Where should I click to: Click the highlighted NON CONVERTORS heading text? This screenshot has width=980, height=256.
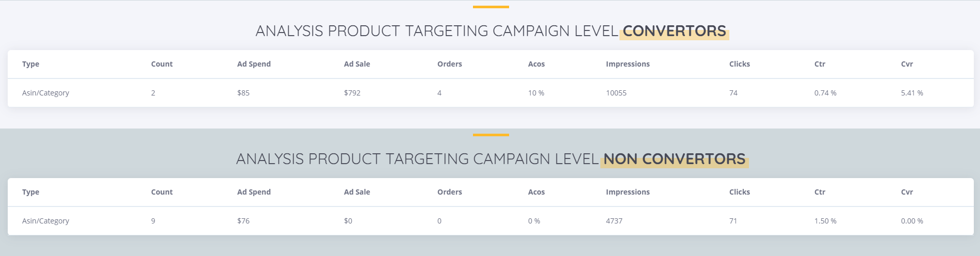point(674,159)
